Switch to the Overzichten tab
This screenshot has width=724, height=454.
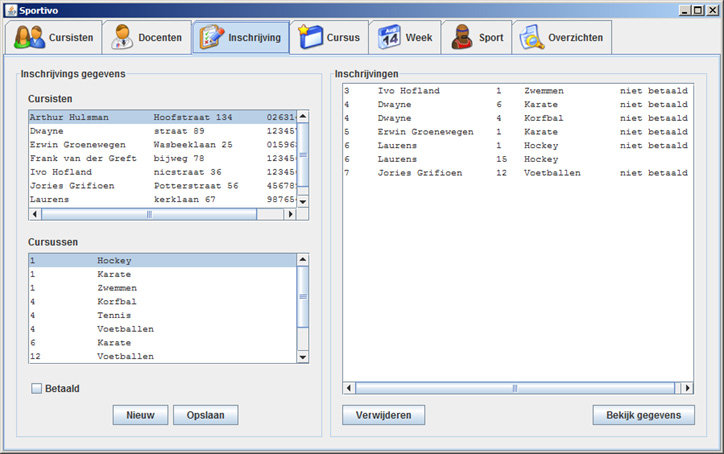pos(562,38)
